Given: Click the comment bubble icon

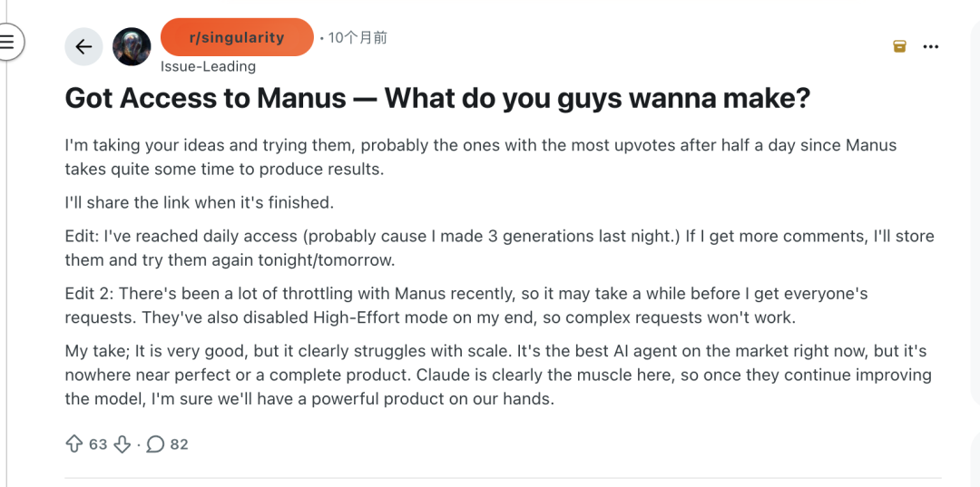Looking at the screenshot, I should click(155, 443).
